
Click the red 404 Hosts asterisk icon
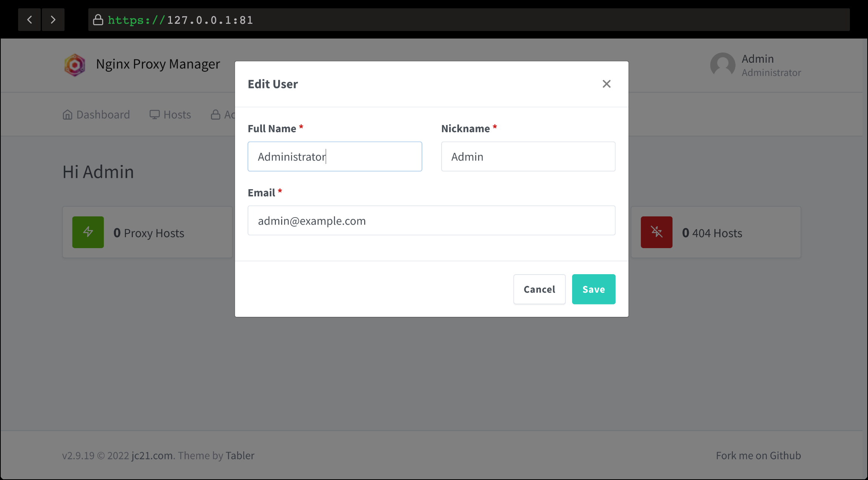coord(657,232)
